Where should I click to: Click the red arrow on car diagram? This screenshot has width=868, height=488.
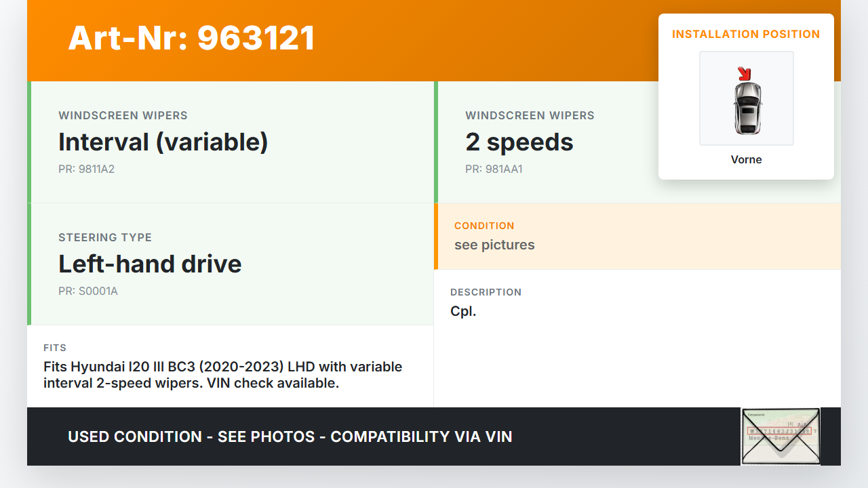tap(744, 73)
